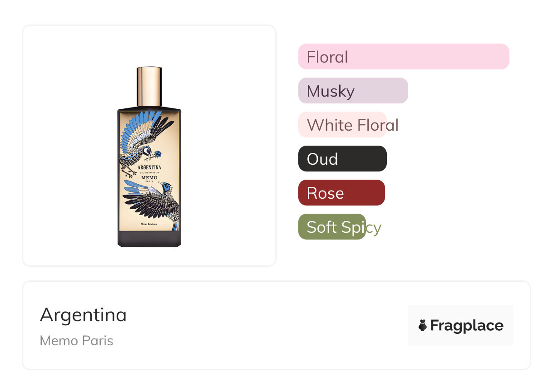The width and height of the screenshot is (553, 392).
Task: Open the Argentina perfume title
Action: (x=83, y=315)
